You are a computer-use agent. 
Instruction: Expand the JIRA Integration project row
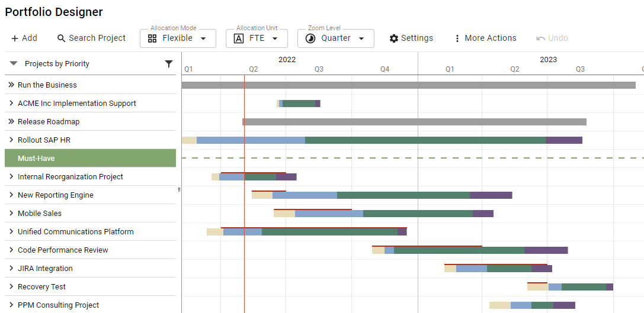tap(11, 269)
